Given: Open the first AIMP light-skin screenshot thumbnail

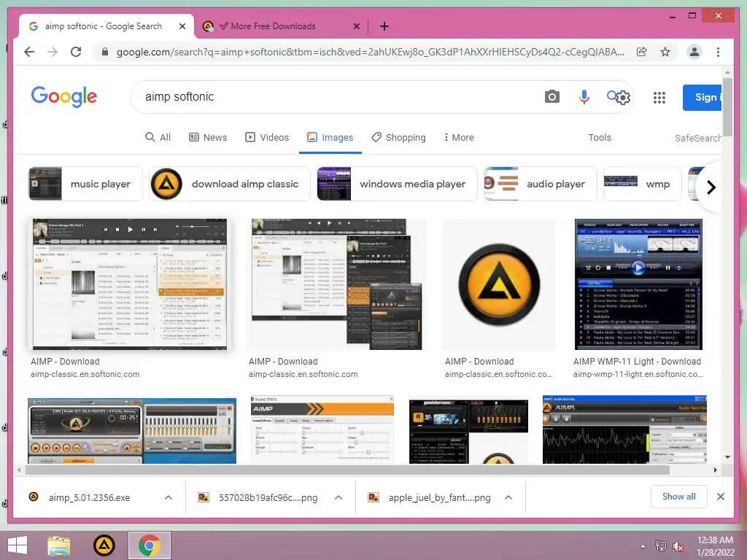Looking at the screenshot, I should 130,284.
